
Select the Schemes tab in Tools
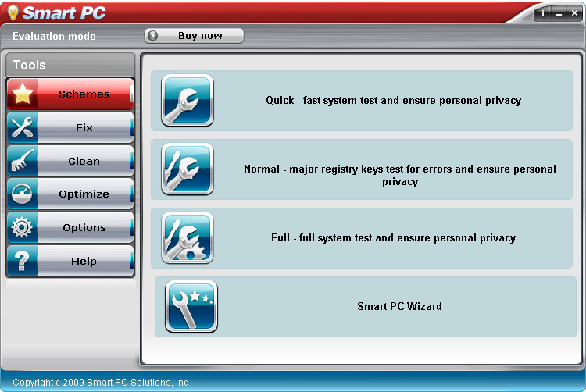[70, 94]
